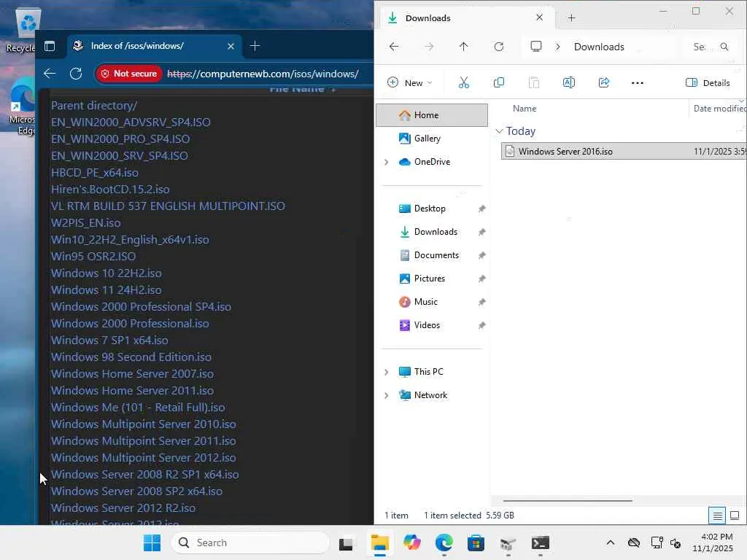
Task: Open Microsoft Edge from taskbar
Action: [x=444, y=542]
